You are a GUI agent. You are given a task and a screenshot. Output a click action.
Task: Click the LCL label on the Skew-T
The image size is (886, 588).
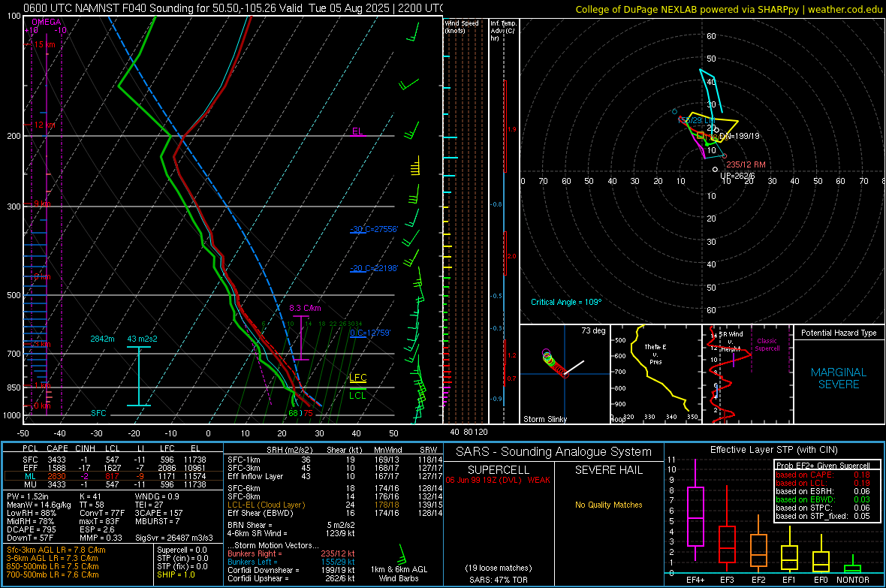point(357,395)
